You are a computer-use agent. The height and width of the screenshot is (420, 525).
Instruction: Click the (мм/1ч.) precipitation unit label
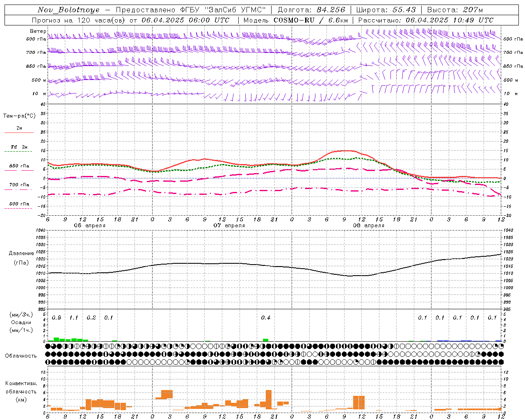click(x=21, y=330)
